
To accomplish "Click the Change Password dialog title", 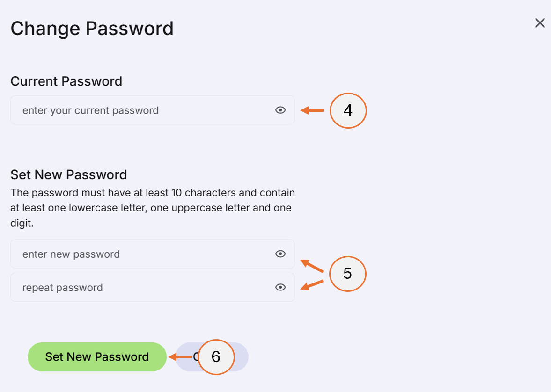I will tap(92, 28).
